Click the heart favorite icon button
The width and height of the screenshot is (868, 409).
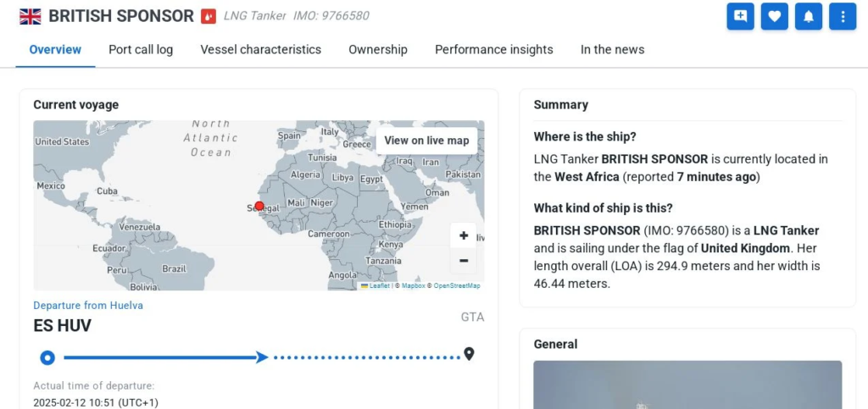775,16
